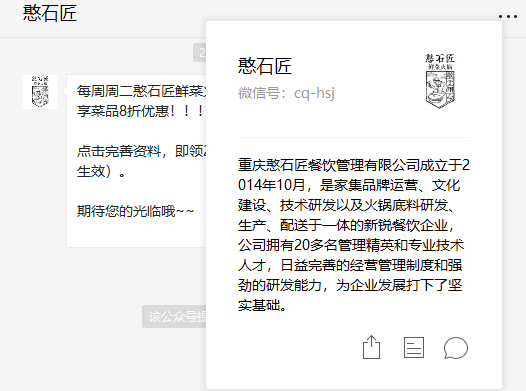Click the 微信号: cq-hsj text
Viewport: 526px width, 391px height.
(x=286, y=93)
